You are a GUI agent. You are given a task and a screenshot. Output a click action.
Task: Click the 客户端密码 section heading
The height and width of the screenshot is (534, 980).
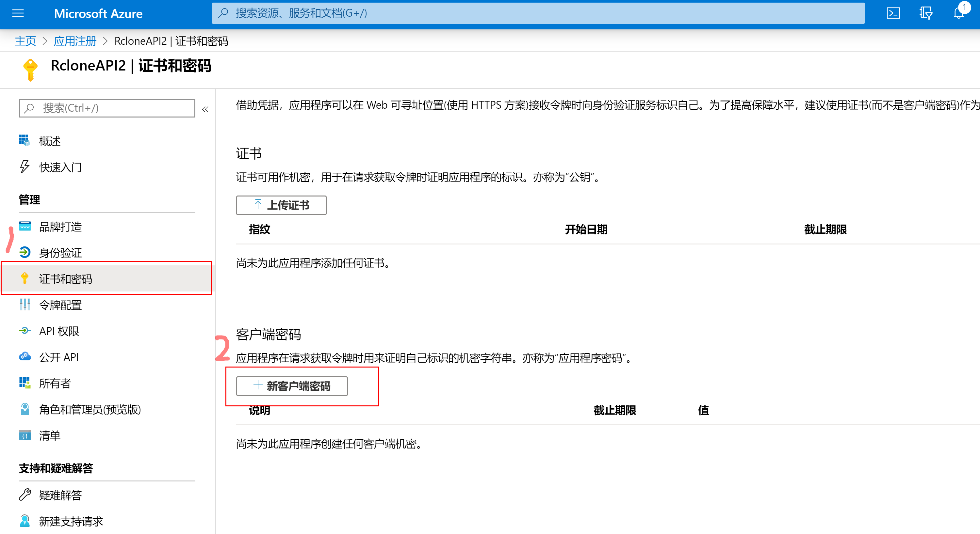click(268, 334)
